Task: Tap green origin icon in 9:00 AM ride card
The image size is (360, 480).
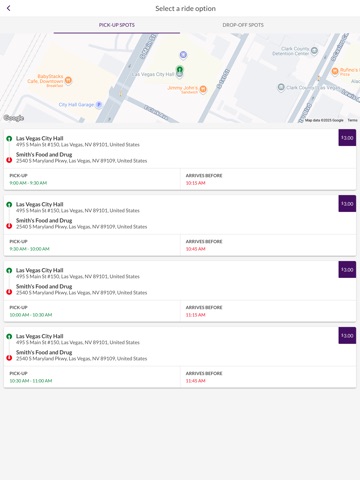Action: [x=9, y=138]
